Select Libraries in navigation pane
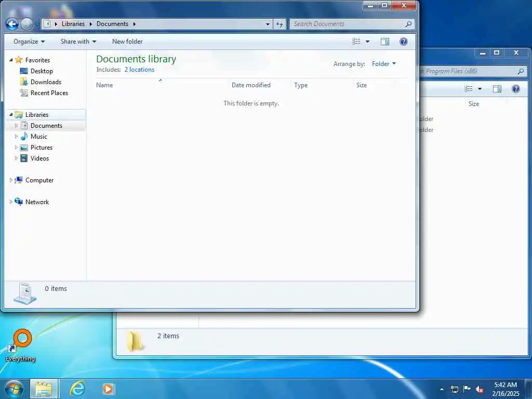The image size is (532, 399). [x=37, y=115]
